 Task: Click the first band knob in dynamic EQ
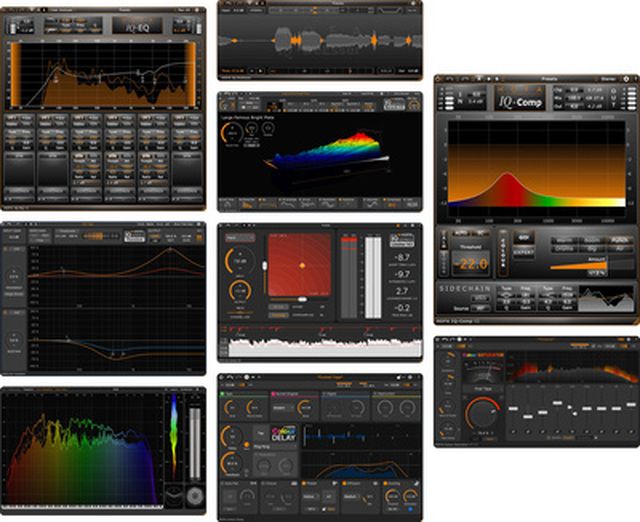tap(14, 276)
